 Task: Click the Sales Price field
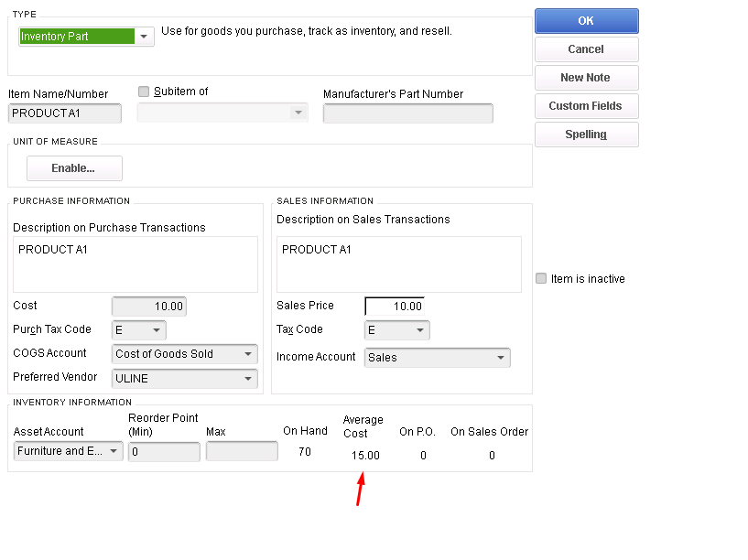(x=395, y=307)
